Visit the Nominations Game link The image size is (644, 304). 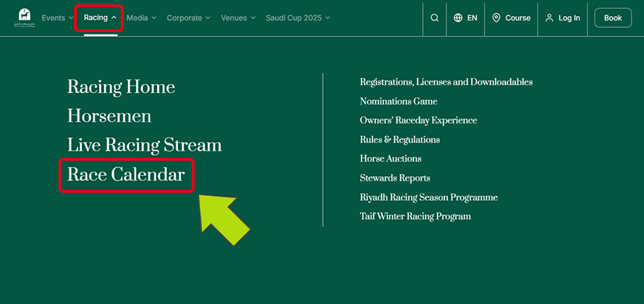tap(398, 102)
